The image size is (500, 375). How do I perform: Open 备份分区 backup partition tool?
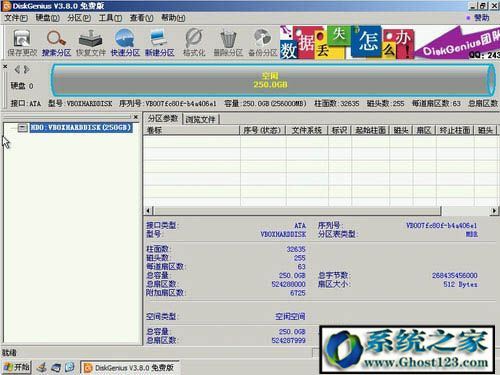pyautogui.click(x=263, y=43)
